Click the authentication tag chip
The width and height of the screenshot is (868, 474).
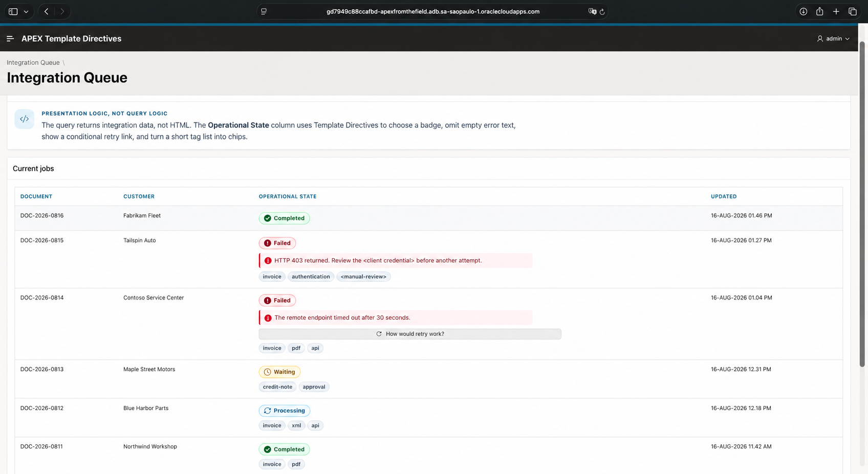tap(311, 277)
